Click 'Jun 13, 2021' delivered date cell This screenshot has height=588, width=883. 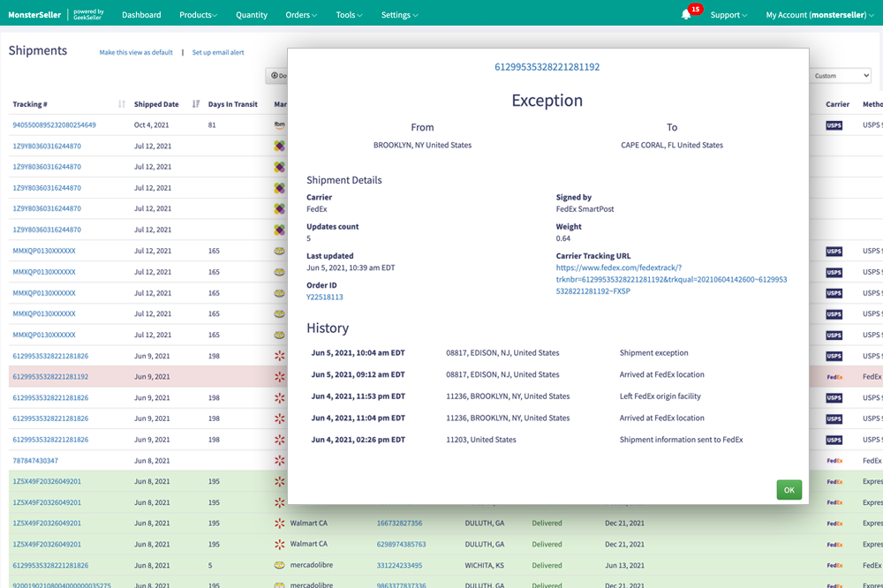pos(624,565)
